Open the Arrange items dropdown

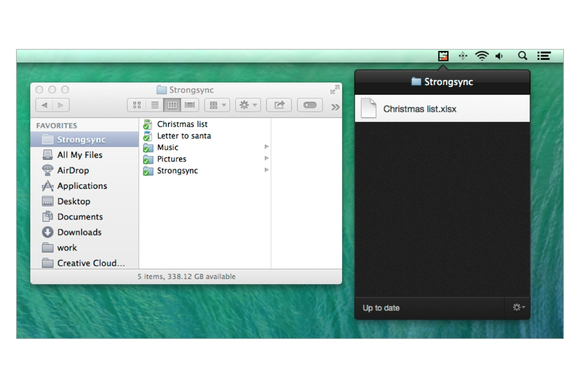[x=217, y=105]
